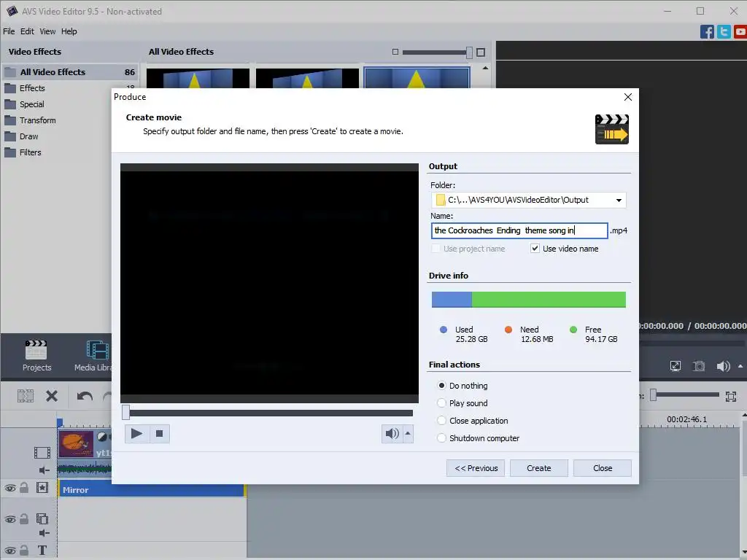The width and height of the screenshot is (747, 560).
Task: Click the Produce preview seek slider handle
Action: tap(125, 413)
